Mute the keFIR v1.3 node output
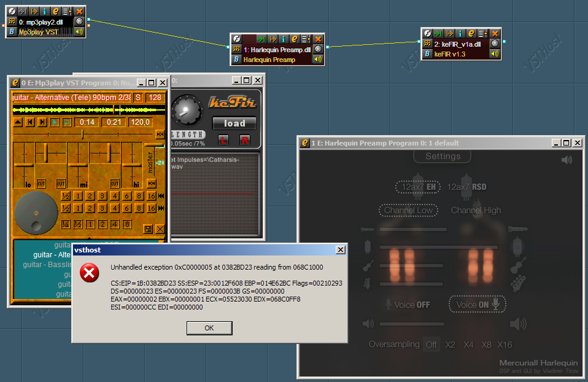The image size is (588, 382). point(495,53)
